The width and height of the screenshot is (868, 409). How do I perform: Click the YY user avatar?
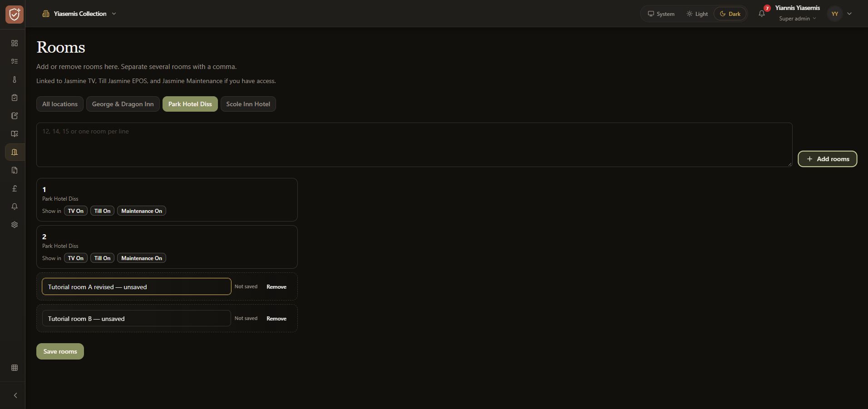click(834, 14)
